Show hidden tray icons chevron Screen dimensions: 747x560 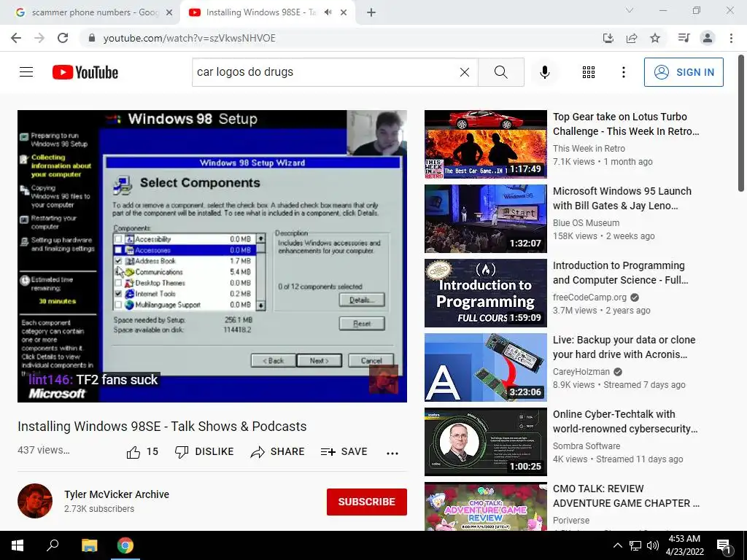617,545
